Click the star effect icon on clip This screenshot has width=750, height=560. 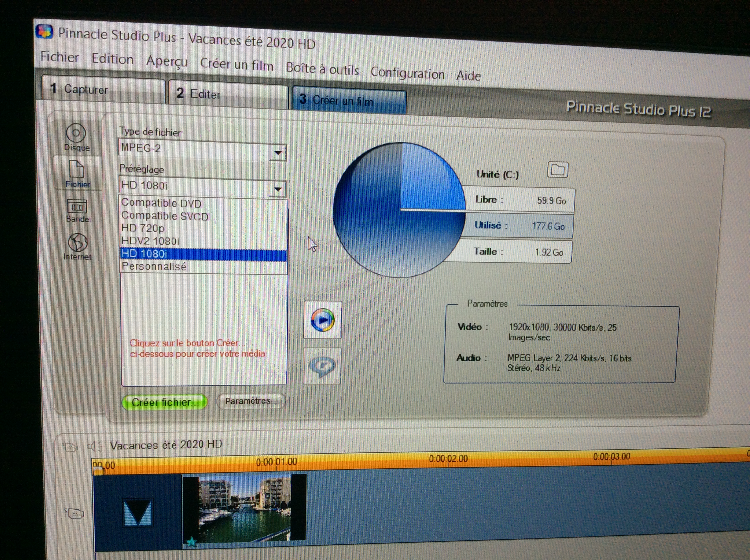click(x=192, y=541)
